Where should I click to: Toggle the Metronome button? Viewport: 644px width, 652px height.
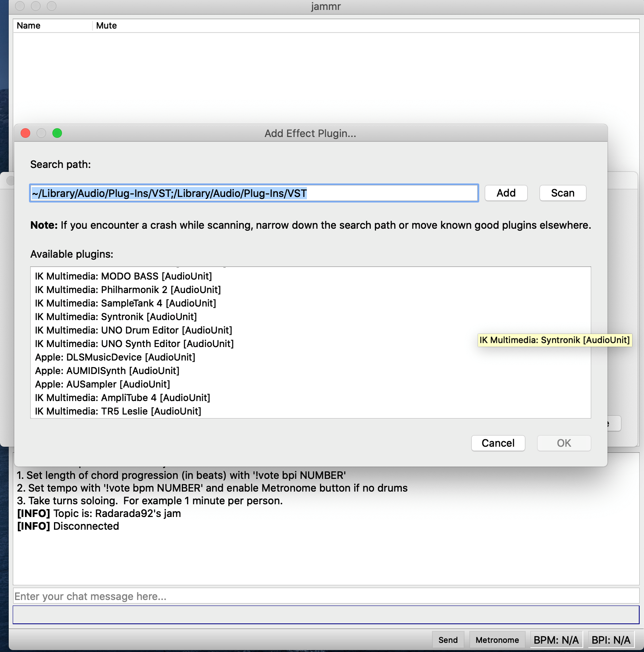(x=497, y=640)
